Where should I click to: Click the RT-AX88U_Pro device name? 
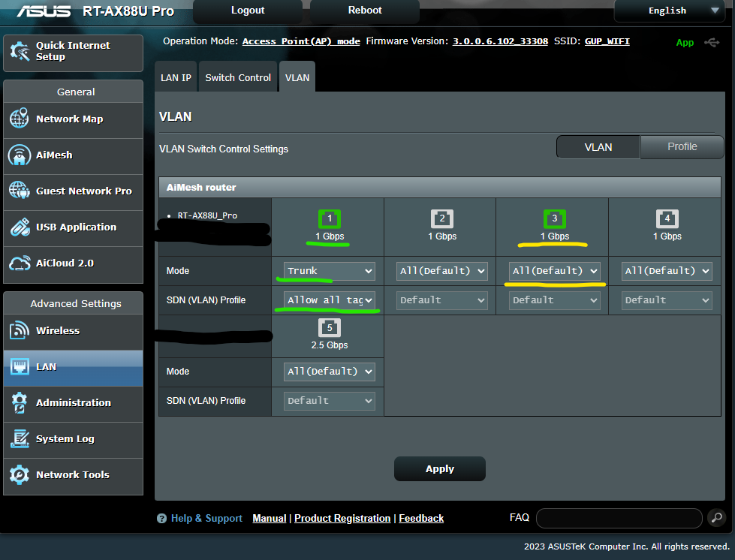pyautogui.click(x=207, y=215)
